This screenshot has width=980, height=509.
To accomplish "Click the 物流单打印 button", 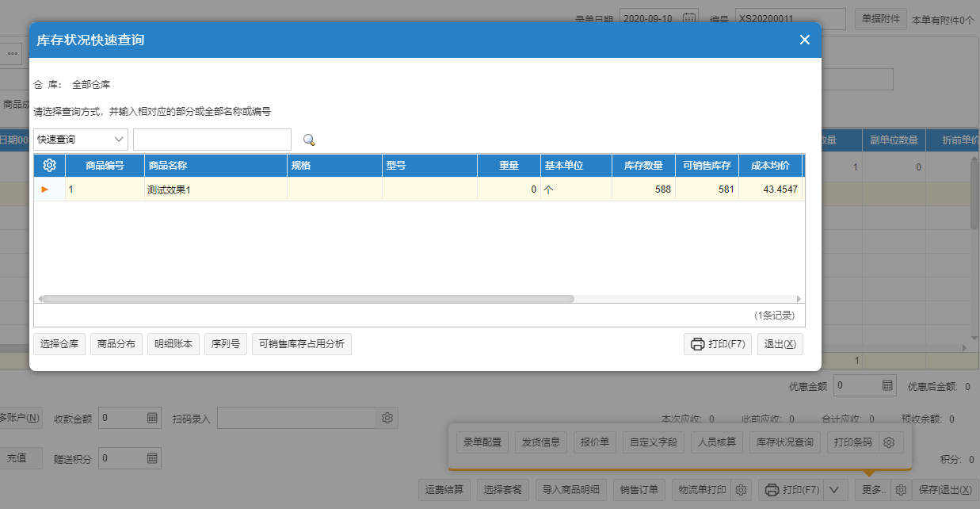I will point(702,490).
